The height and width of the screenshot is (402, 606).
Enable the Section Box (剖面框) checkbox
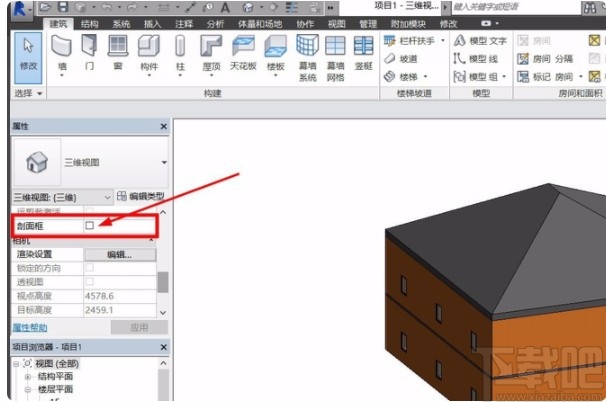90,226
